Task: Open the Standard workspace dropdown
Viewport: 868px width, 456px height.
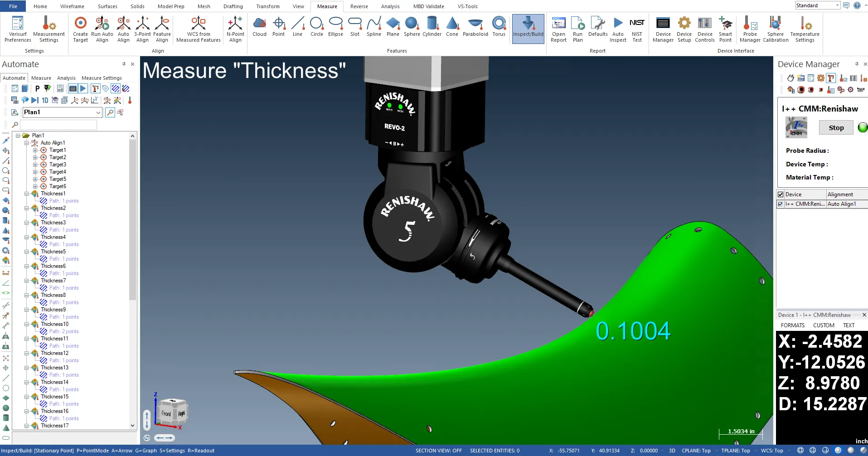Action: pyautogui.click(x=837, y=5)
